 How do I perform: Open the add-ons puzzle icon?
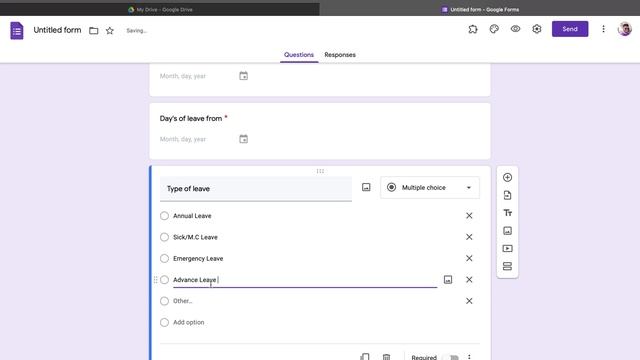[x=473, y=29]
